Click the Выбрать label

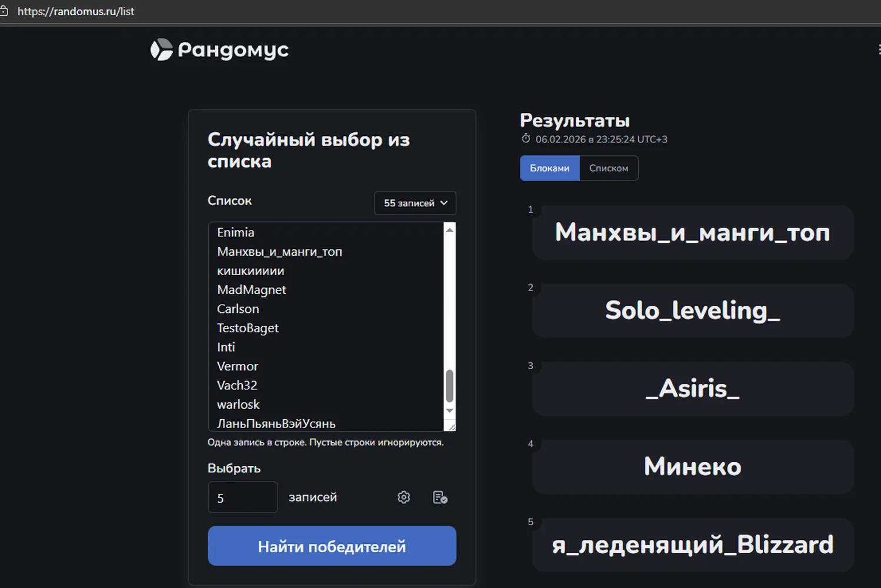[234, 469]
